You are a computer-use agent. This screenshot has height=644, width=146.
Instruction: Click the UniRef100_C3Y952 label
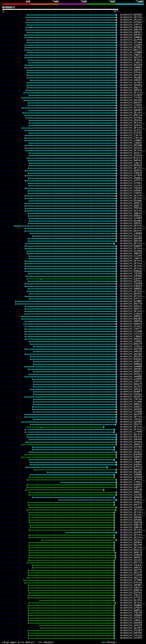click(131, 98)
